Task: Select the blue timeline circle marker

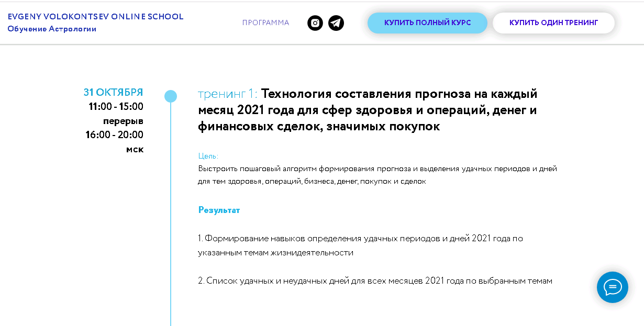Action: point(171,96)
